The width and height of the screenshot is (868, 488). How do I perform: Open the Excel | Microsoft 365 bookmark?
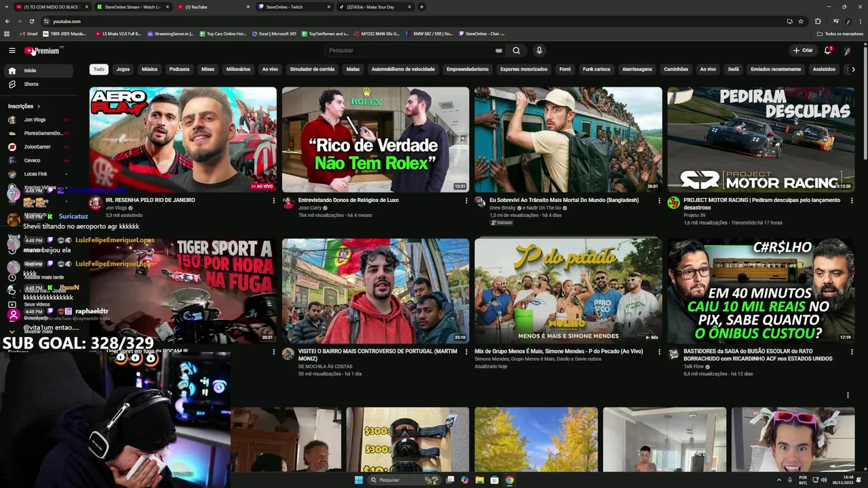274,33
